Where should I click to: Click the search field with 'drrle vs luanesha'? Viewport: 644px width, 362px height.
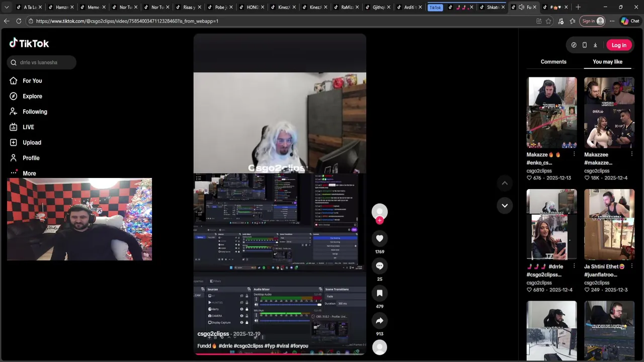click(42, 62)
